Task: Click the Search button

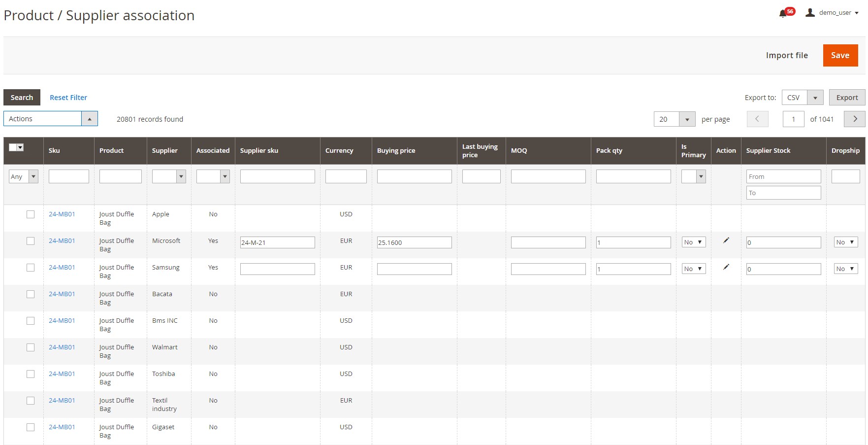Action: point(22,98)
